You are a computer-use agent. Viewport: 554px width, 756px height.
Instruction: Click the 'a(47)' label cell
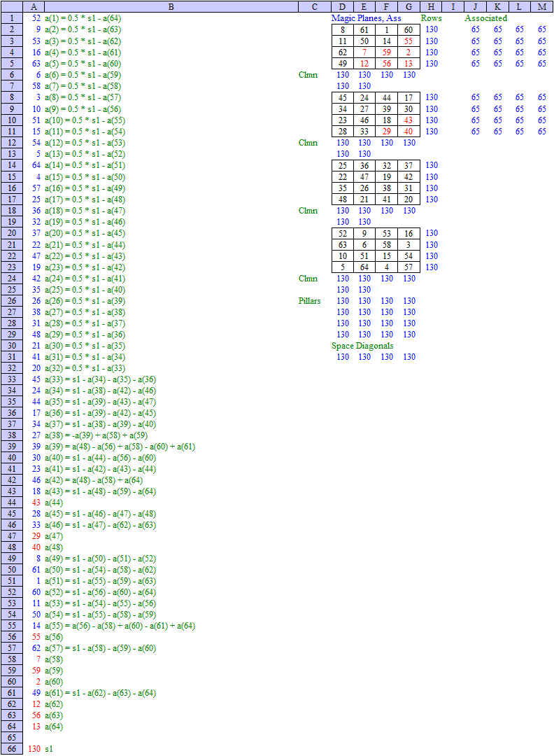click(x=53, y=536)
